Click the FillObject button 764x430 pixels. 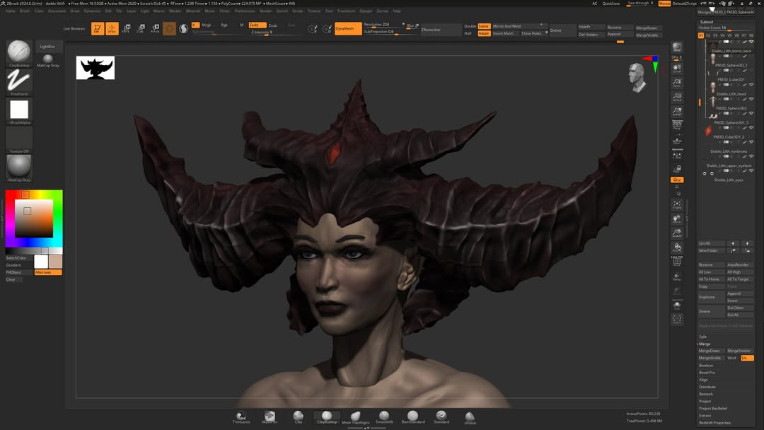tap(19, 272)
